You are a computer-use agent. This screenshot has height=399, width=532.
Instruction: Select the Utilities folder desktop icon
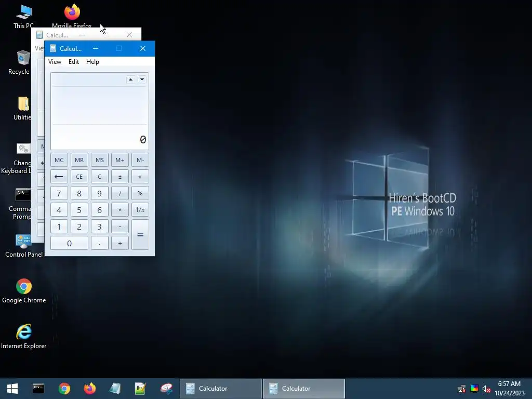tap(22, 108)
